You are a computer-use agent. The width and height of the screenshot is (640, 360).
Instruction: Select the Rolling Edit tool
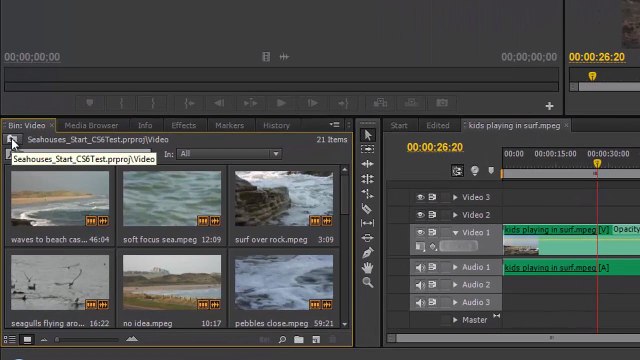tap(367, 179)
